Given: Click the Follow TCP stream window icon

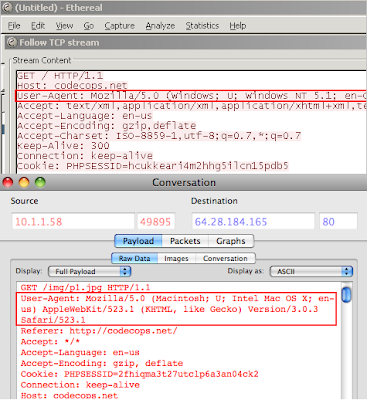Looking at the screenshot, I should pos(12,42).
